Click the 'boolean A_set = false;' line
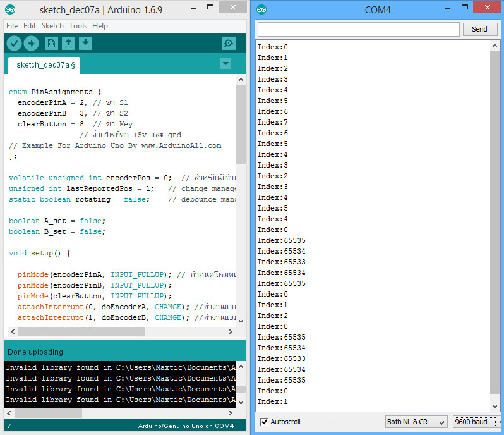The height and width of the screenshot is (435, 504). pyautogui.click(x=57, y=221)
